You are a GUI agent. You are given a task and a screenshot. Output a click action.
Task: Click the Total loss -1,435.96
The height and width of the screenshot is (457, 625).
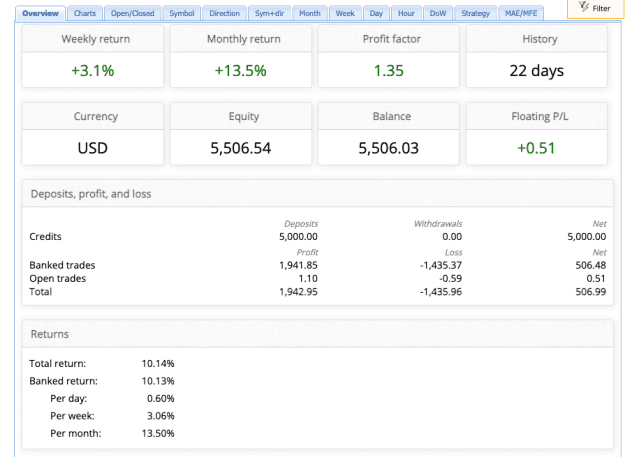click(441, 292)
